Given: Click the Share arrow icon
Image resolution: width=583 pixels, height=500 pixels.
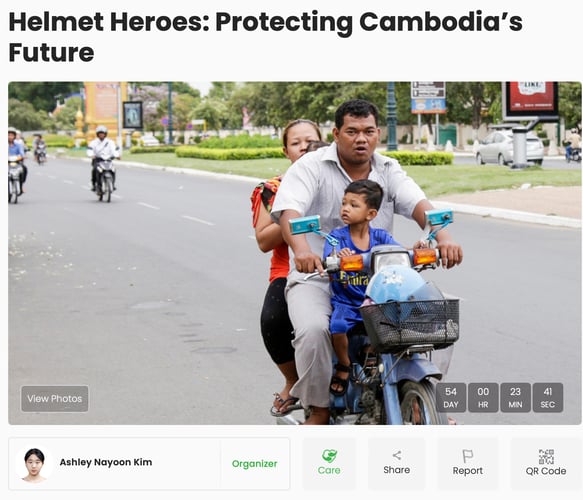Looking at the screenshot, I should (x=397, y=455).
